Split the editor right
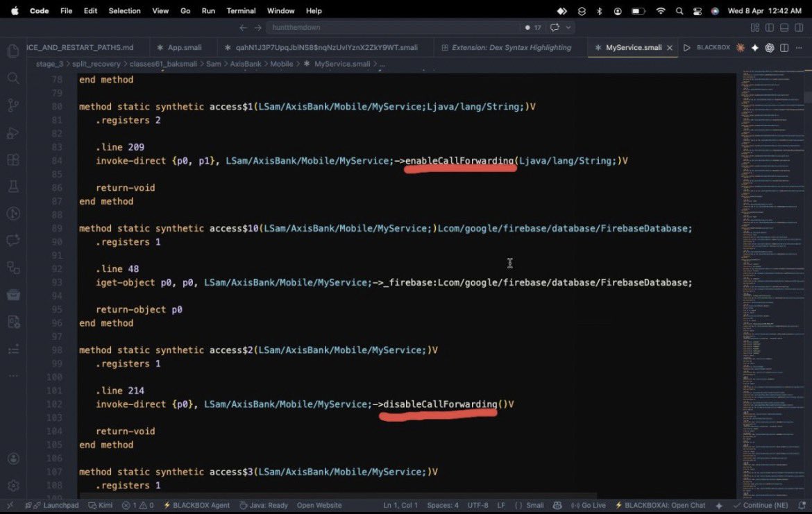 [x=784, y=48]
